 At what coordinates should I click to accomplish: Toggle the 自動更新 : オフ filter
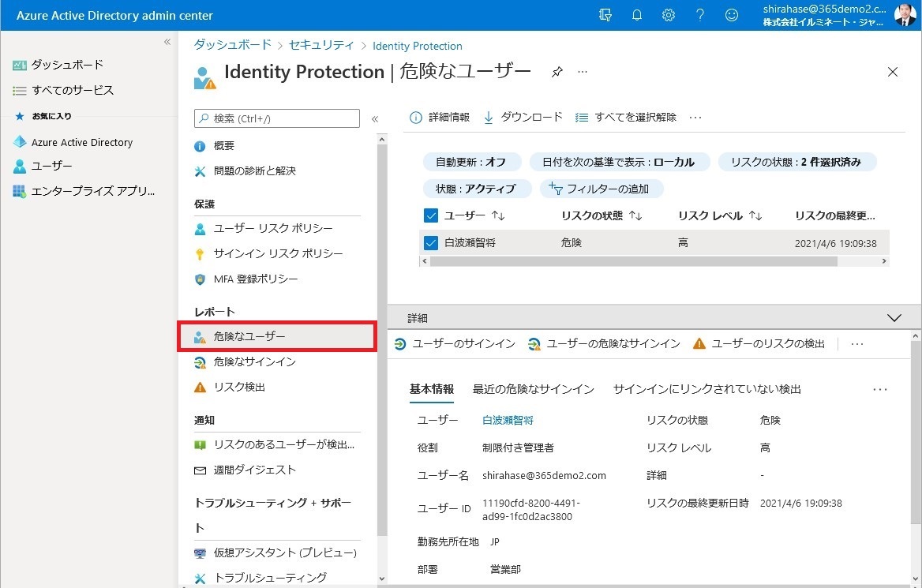coord(471,163)
